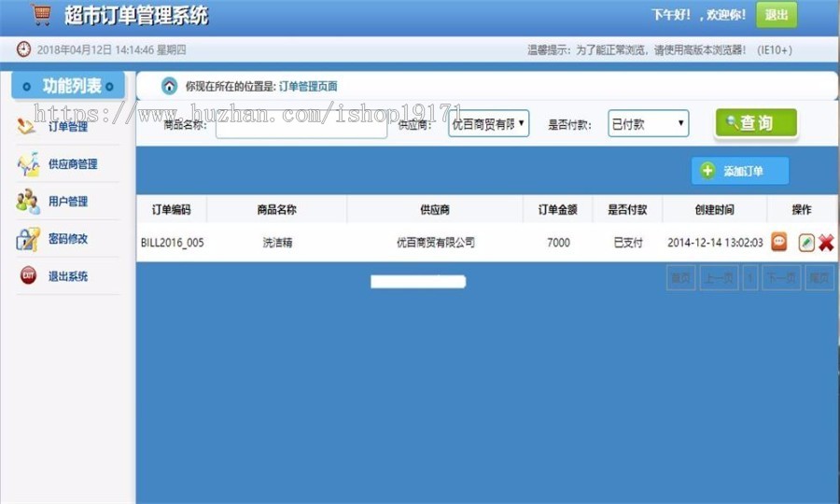This screenshot has width=840, height=504.
Task: Go to 上一页 in pagination
Action: (719, 277)
